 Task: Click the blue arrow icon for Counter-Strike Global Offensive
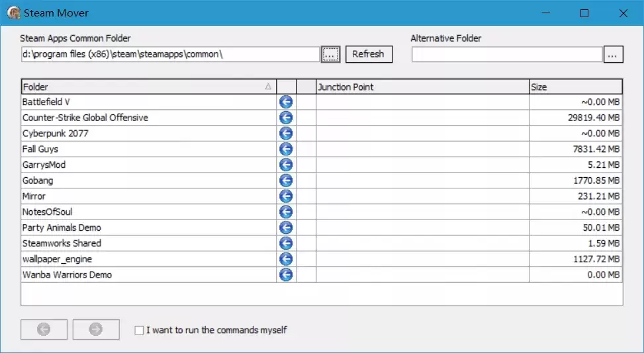pyautogui.click(x=286, y=118)
